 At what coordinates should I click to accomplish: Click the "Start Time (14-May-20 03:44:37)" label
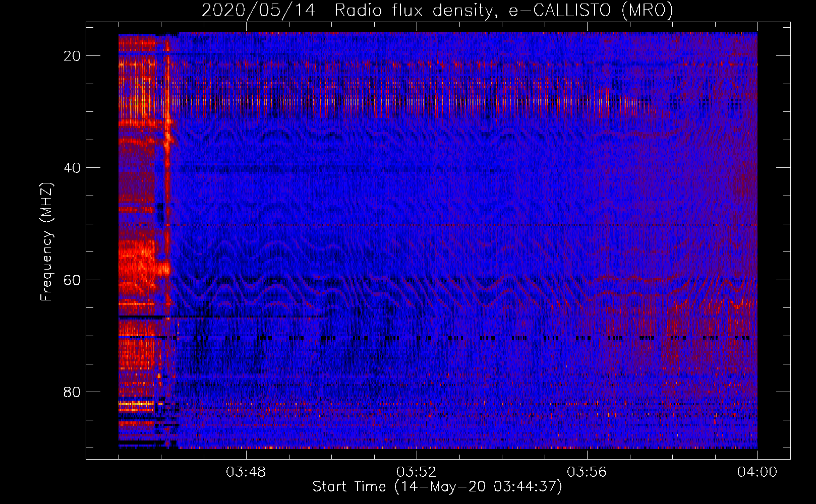pos(437,487)
